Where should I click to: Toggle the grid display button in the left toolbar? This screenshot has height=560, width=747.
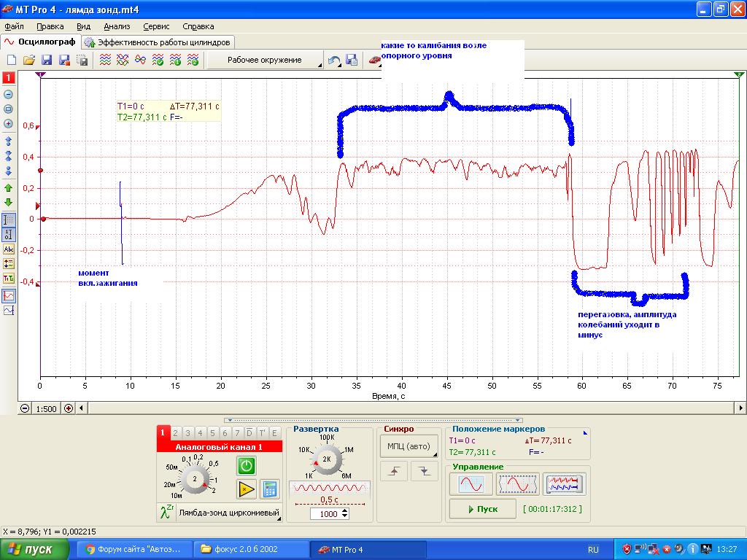point(9,219)
